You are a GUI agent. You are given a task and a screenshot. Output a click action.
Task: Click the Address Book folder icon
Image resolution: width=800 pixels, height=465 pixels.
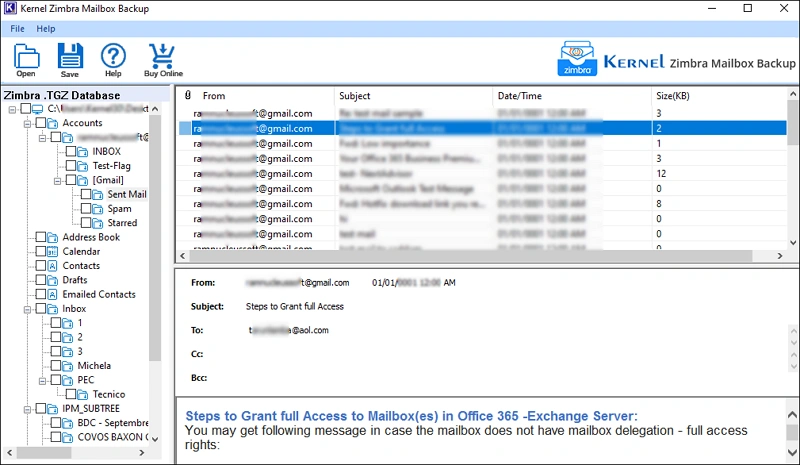point(53,237)
